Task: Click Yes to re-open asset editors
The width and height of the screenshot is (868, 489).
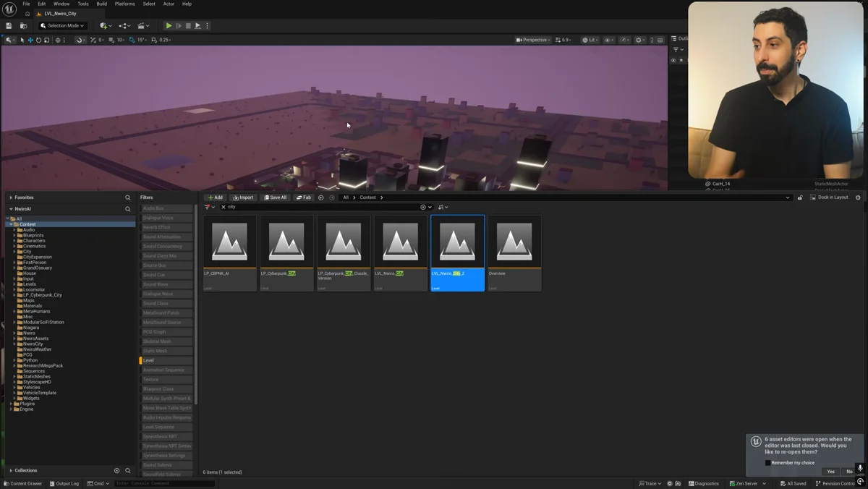Action: click(x=830, y=472)
